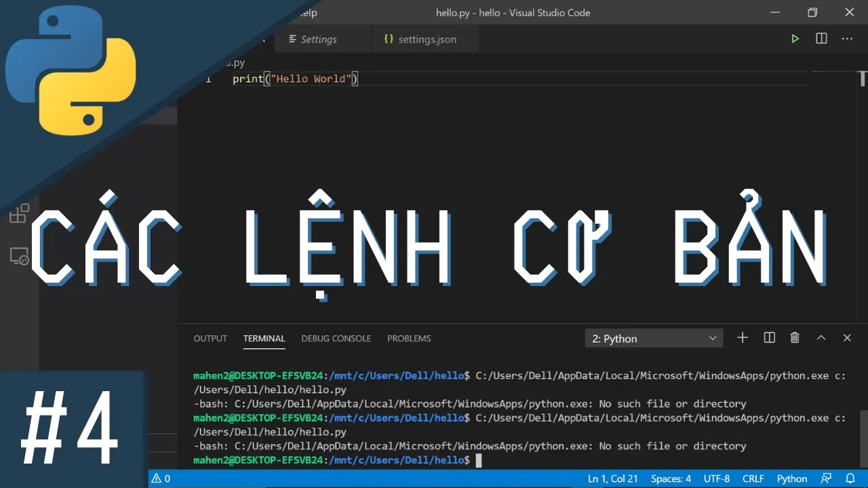Change line ending 'CRLF'
Screen dimensions: 868x488
[x=753, y=479]
